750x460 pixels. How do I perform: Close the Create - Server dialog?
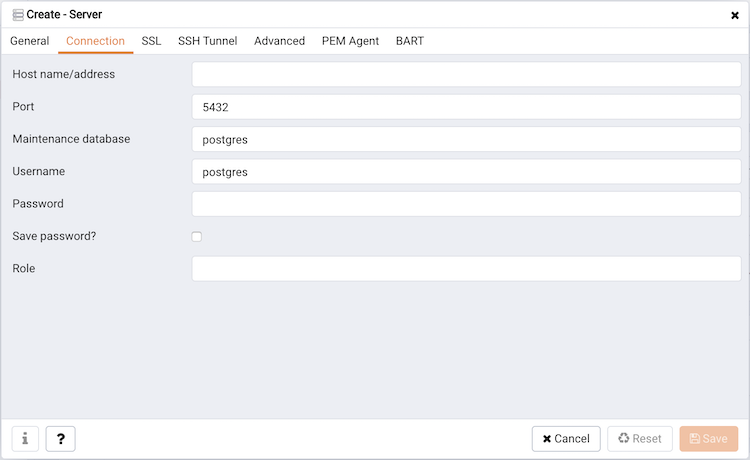(x=735, y=15)
